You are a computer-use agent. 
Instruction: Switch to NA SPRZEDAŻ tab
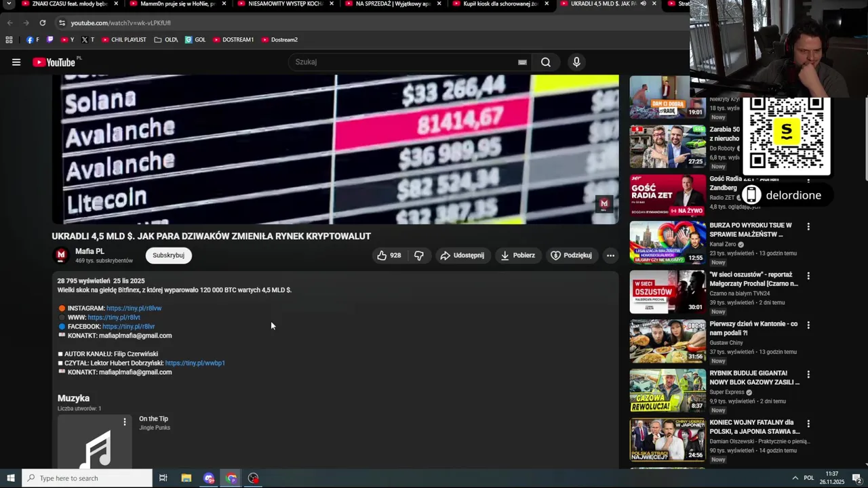[x=393, y=4]
